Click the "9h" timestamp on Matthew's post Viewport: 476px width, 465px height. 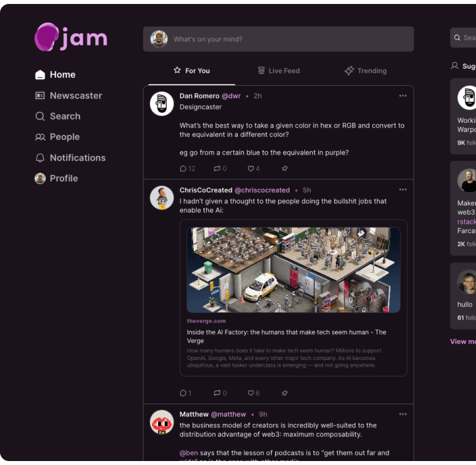point(263,414)
